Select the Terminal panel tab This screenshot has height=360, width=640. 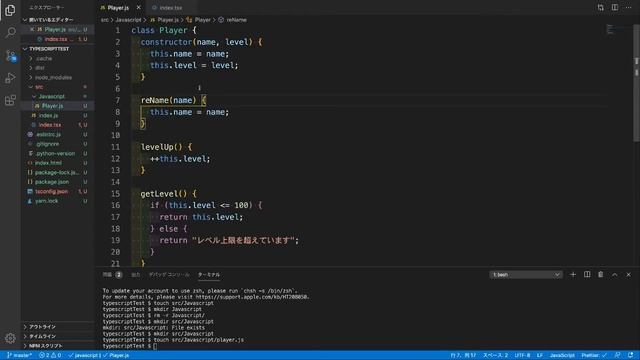point(209,275)
